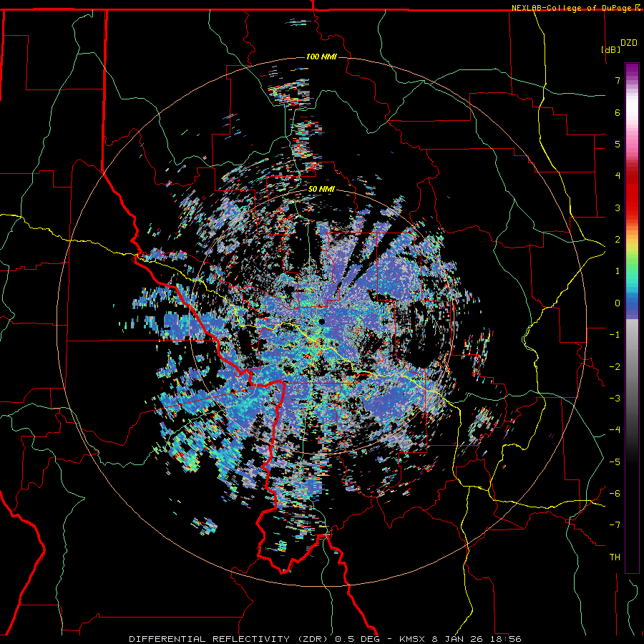Click the NEXLAB-College of DuPage label
The height and width of the screenshot is (644, 644).
pos(576,8)
